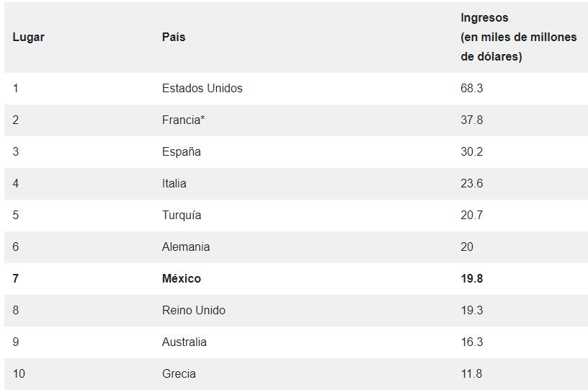Viewport: 588px width, 390px height.
Task: Click the 'País' column header
Action: [174, 37]
